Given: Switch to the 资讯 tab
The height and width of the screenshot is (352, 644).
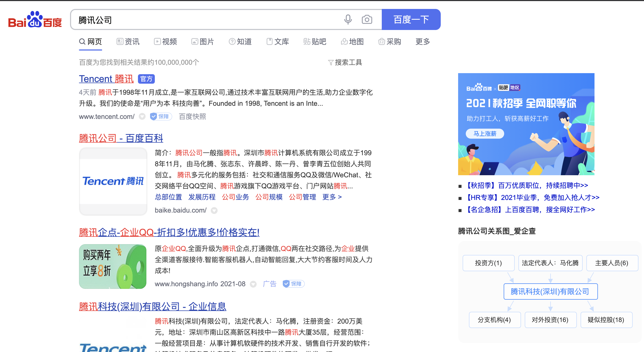Looking at the screenshot, I should [128, 42].
